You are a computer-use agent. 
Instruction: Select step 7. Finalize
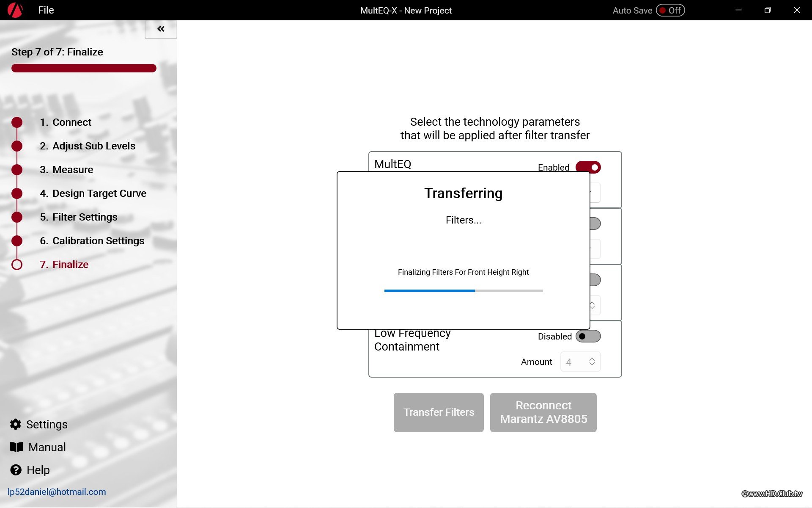tap(64, 265)
